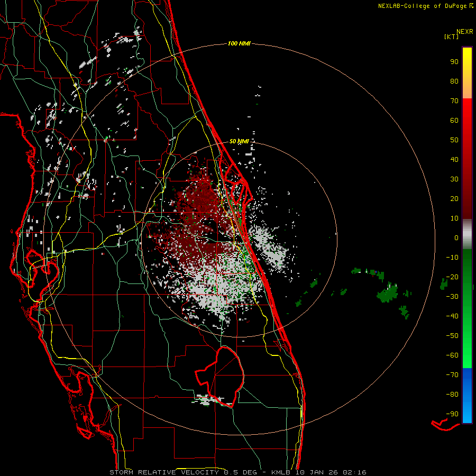Click the positive 90 value on the velocity scale
476x476 pixels.
(454, 62)
